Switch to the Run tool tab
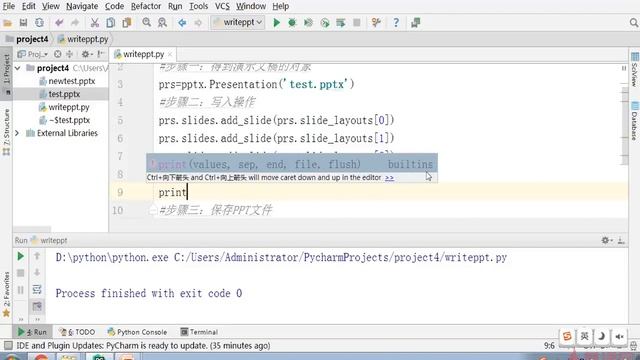This screenshot has width=640, height=360. pos(32,332)
